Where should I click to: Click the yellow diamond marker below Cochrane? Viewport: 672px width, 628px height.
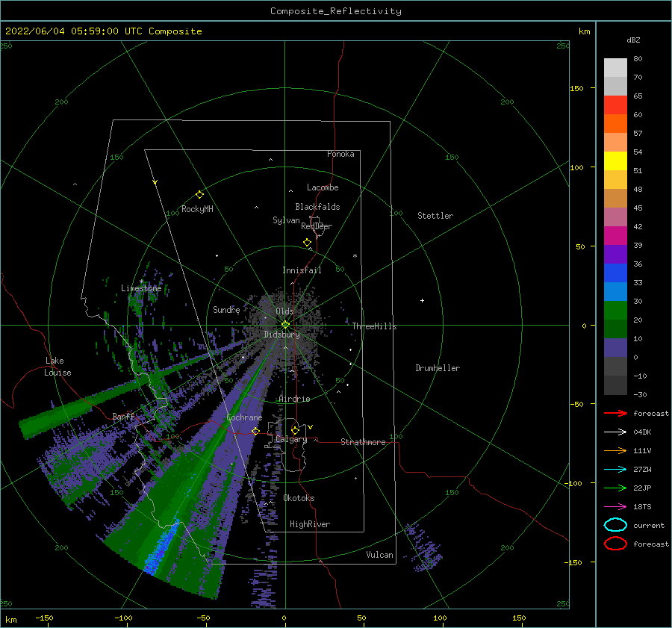(255, 431)
